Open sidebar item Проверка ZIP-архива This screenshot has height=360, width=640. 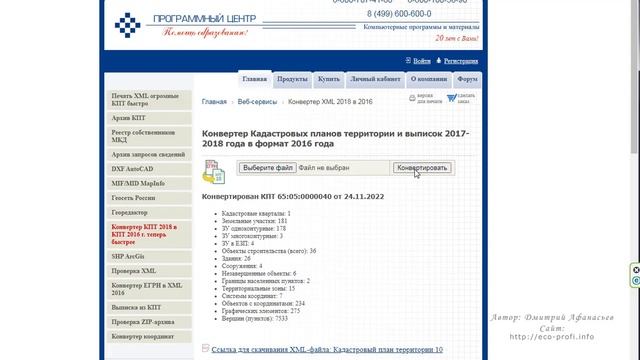(149, 322)
